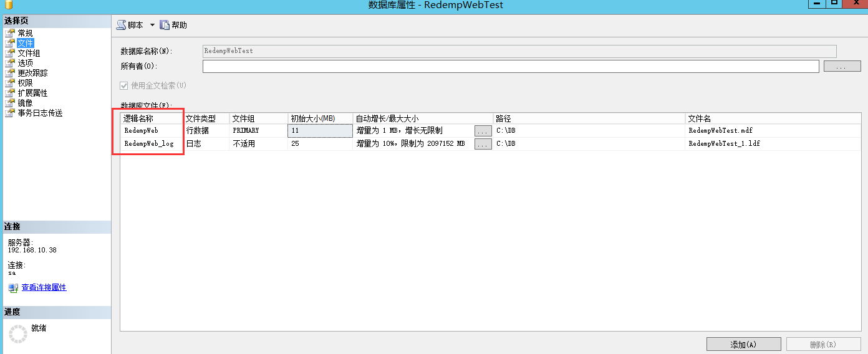
Task: Select the 文件 page in the list
Action: 25,43
